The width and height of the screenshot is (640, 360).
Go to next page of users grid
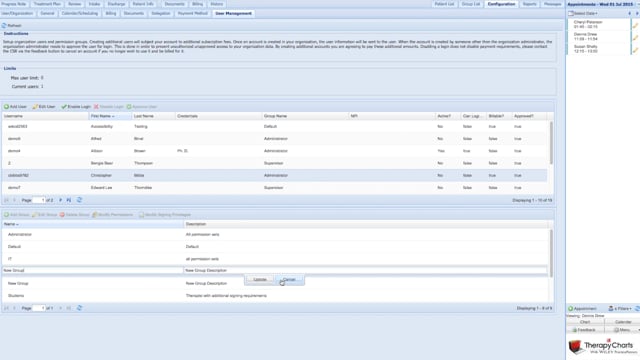[x=60, y=200]
